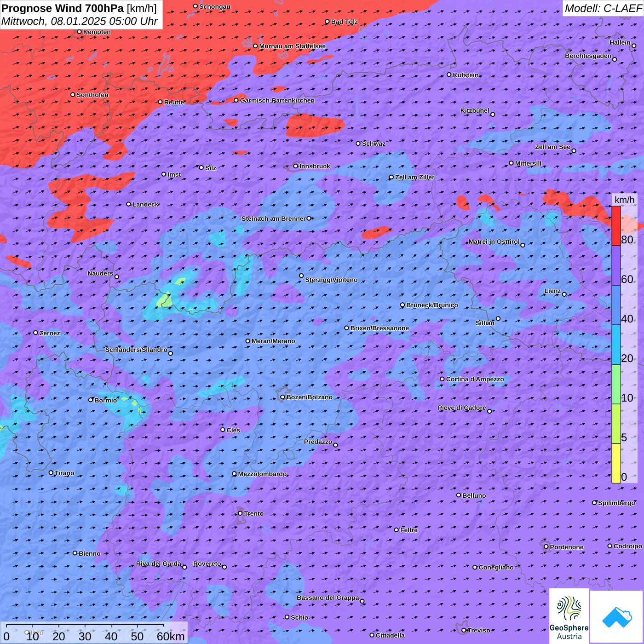Image resolution: width=644 pixels, height=644 pixels.
Task: Click the Bruneck/Brunico marker
Action: (x=402, y=305)
